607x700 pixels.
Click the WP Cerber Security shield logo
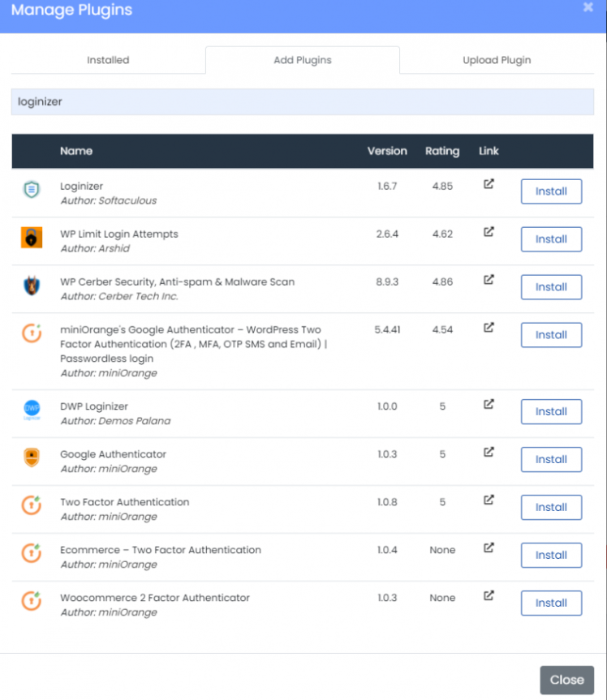pos(31,287)
